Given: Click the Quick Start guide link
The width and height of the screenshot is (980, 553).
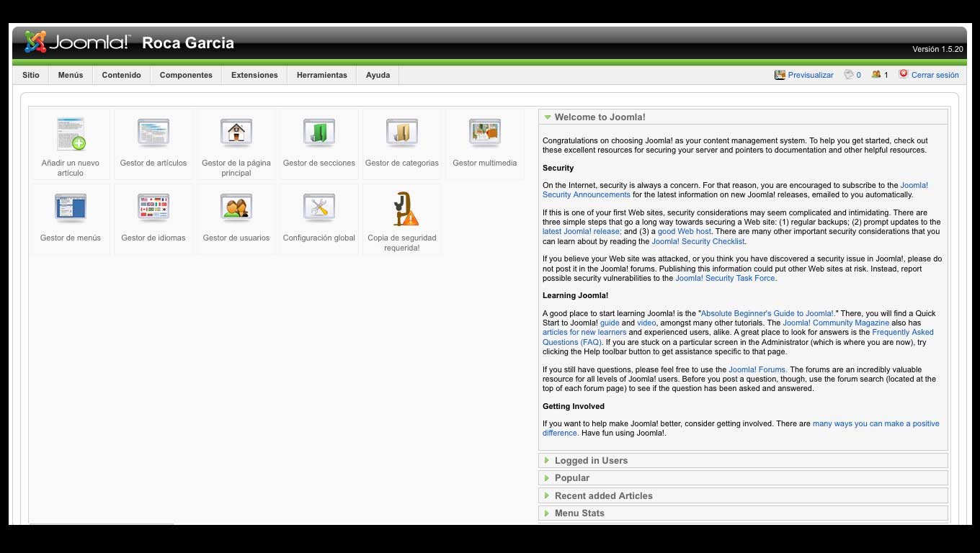Looking at the screenshot, I should [x=610, y=323].
